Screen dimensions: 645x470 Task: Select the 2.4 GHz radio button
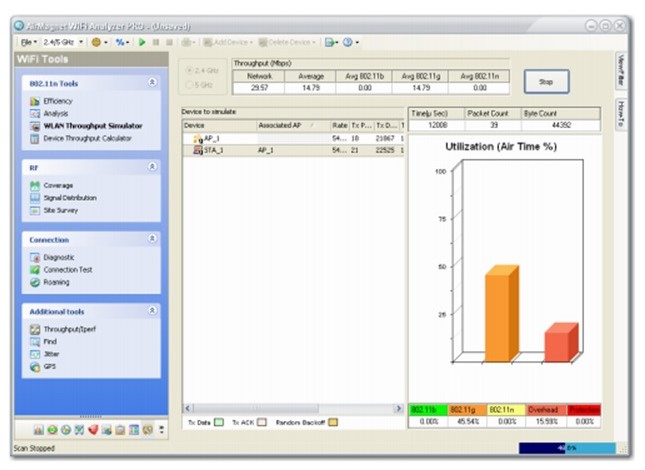[x=191, y=71]
